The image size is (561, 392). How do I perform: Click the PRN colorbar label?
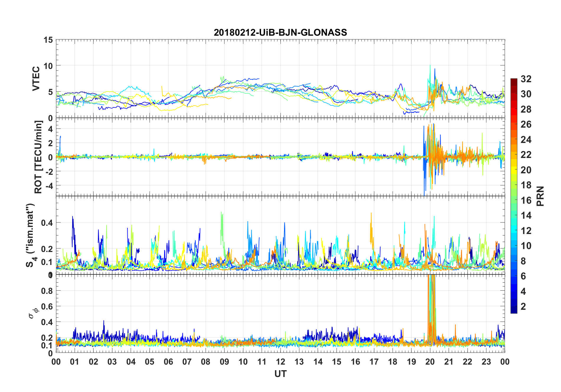point(540,196)
